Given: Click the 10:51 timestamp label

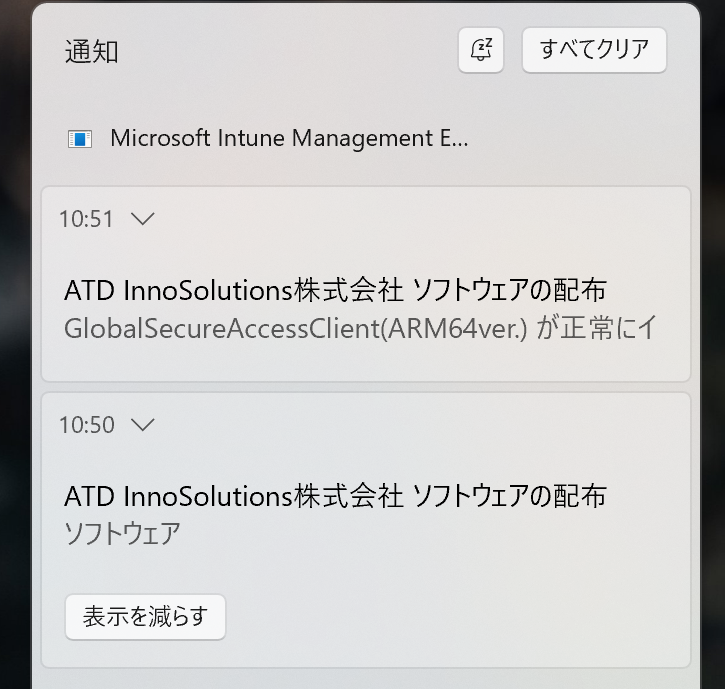Looking at the screenshot, I should coord(86,219).
